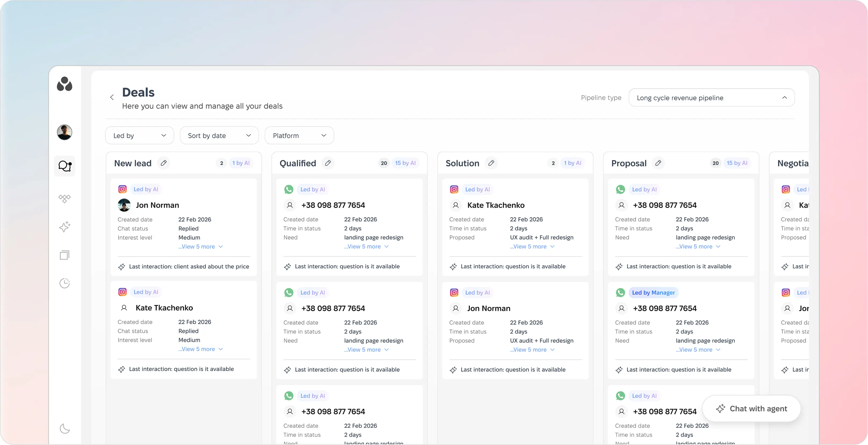
Task: Click the Led by Manager badge in Proposal column
Action: coord(653,292)
